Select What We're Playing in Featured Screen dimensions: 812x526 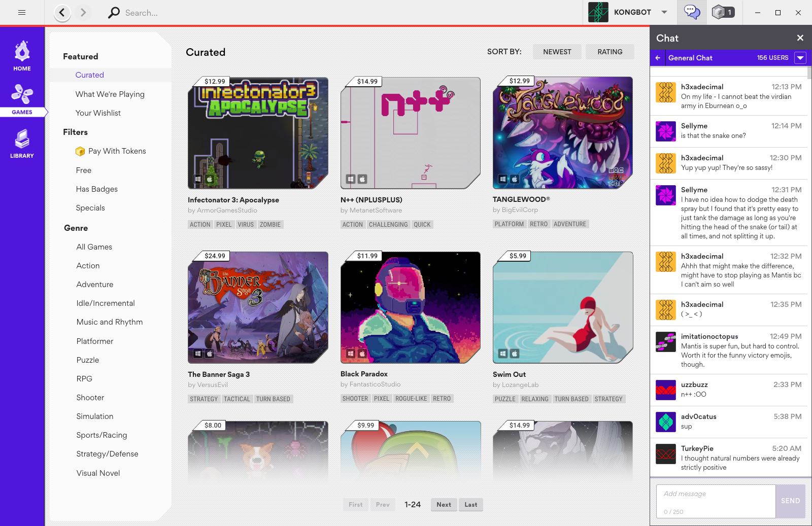click(110, 94)
